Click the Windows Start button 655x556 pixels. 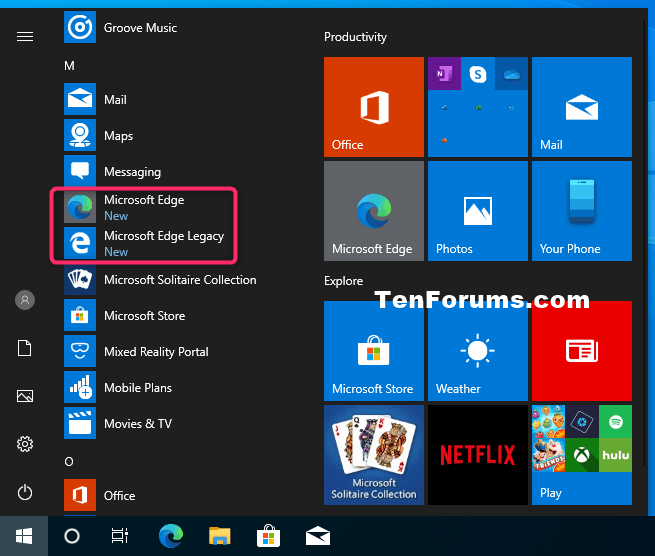tap(24, 536)
